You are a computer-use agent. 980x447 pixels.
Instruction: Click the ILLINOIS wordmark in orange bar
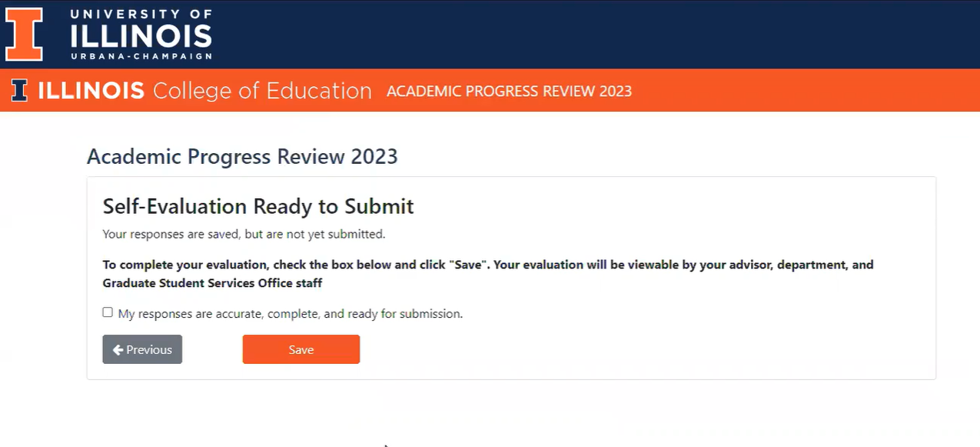tap(91, 91)
